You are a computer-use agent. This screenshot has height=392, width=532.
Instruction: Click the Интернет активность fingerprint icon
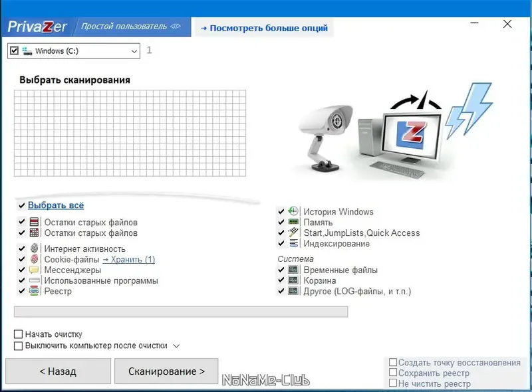35,248
